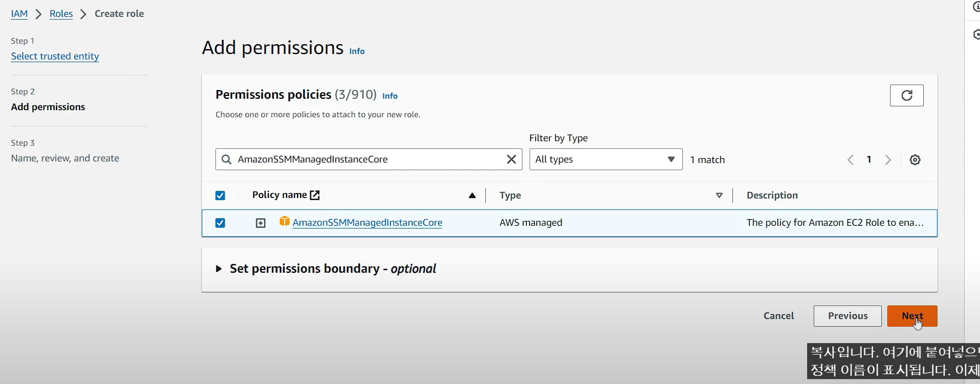The image size is (980, 384).
Task: Go to previous page of policies
Action: coord(850,160)
